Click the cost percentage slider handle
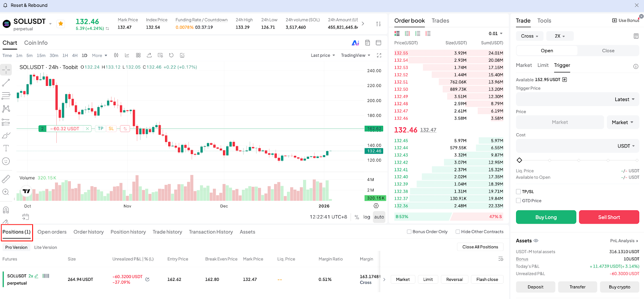644x299 pixels. 519,160
